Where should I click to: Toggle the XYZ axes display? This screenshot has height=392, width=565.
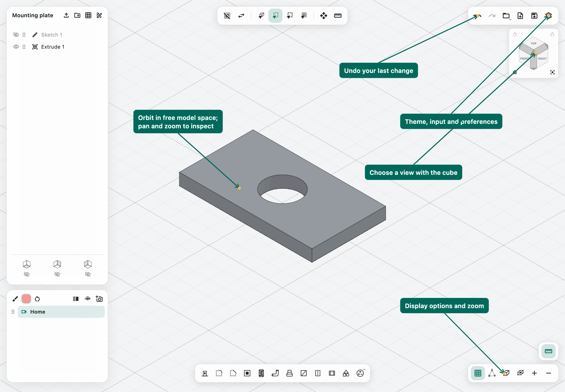(492, 373)
